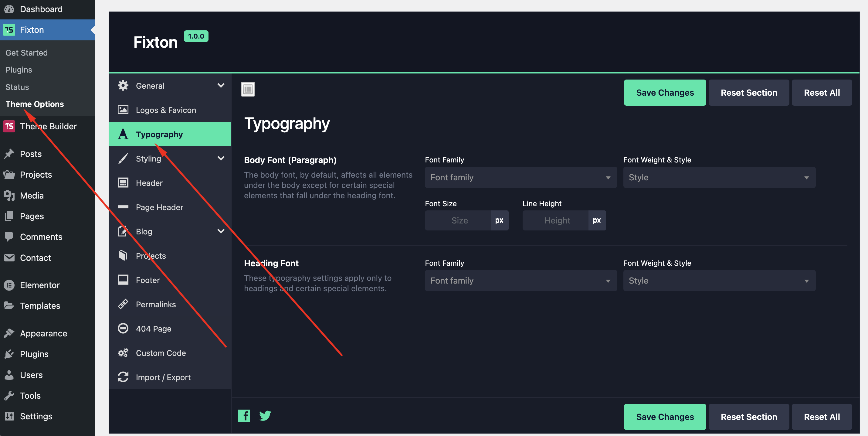Expand the Blog section chevron

[221, 231]
